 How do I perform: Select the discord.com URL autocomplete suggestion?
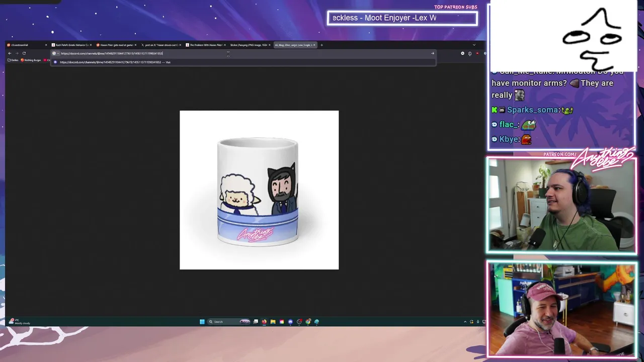pyautogui.click(x=243, y=62)
